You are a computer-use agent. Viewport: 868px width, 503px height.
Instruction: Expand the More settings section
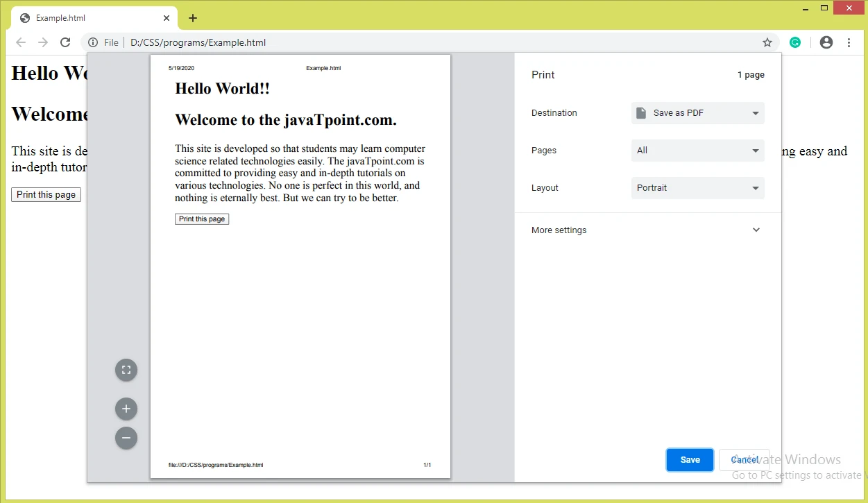click(x=647, y=230)
